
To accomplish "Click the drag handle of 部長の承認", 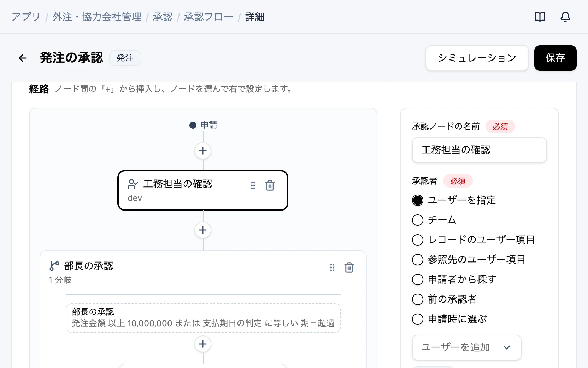I will [x=332, y=268].
